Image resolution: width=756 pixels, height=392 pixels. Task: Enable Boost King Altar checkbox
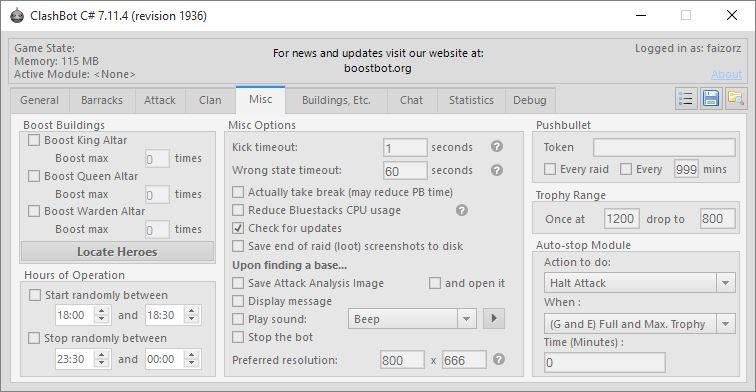coord(34,140)
